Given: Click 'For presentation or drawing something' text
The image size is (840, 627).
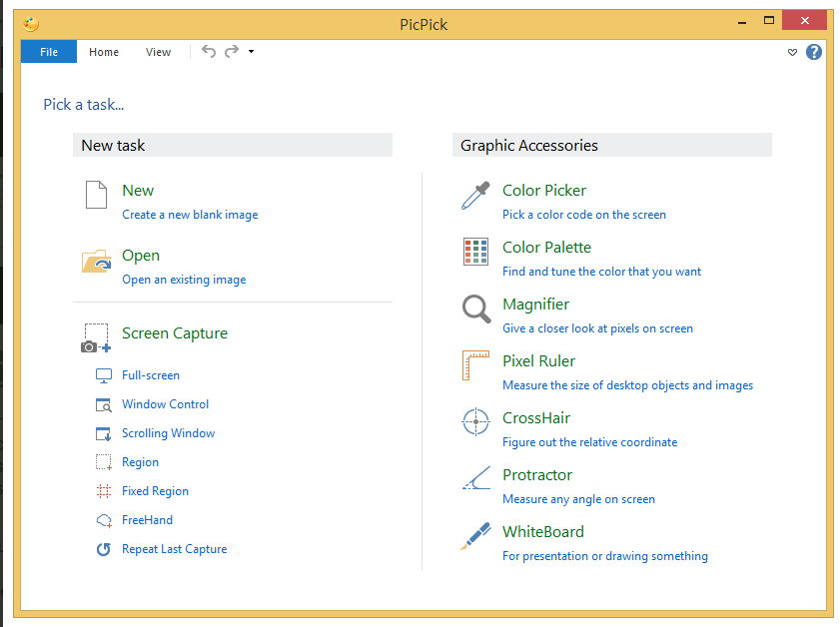Looking at the screenshot, I should point(605,556).
